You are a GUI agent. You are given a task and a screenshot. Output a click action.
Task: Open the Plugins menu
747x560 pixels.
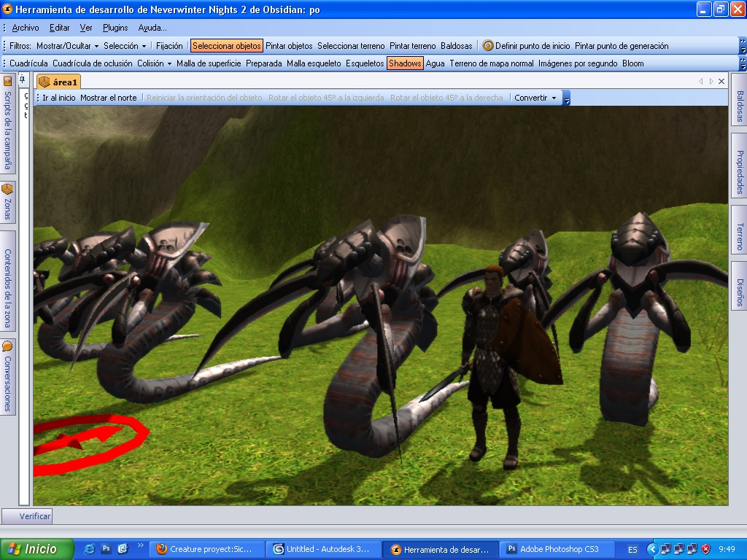click(x=115, y=28)
